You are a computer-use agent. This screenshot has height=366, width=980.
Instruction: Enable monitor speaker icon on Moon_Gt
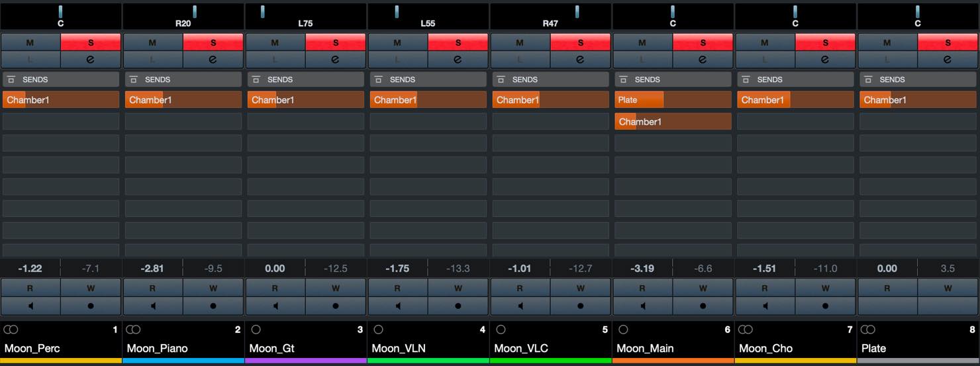click(x=275, y=306)
